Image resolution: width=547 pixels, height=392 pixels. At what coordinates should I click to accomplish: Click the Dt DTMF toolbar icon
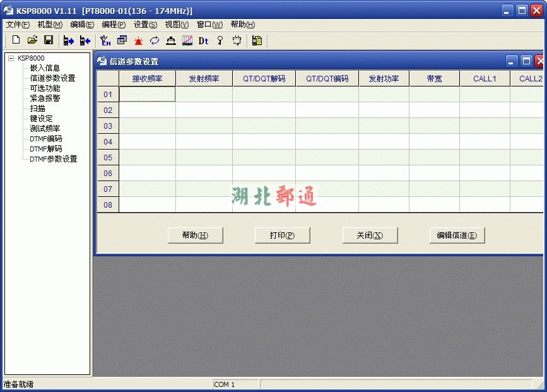(203, 40)
